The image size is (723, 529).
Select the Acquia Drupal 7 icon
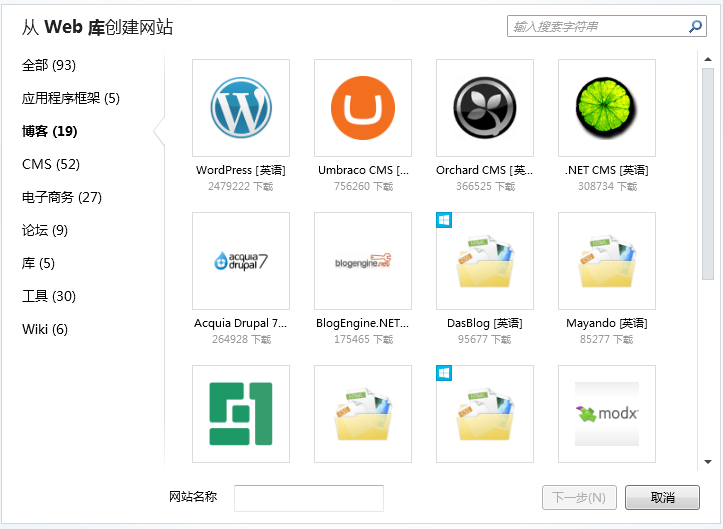(241, 261)
